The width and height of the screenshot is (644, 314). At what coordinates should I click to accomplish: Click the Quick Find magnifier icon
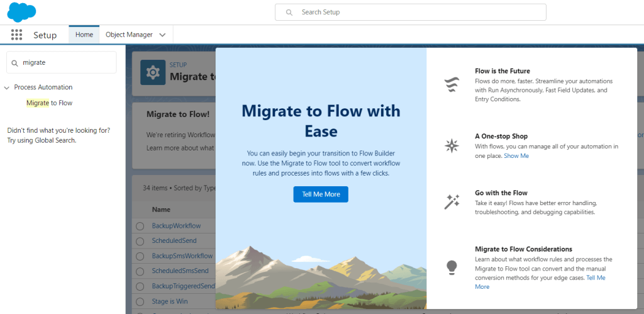[x=15, y=63]
